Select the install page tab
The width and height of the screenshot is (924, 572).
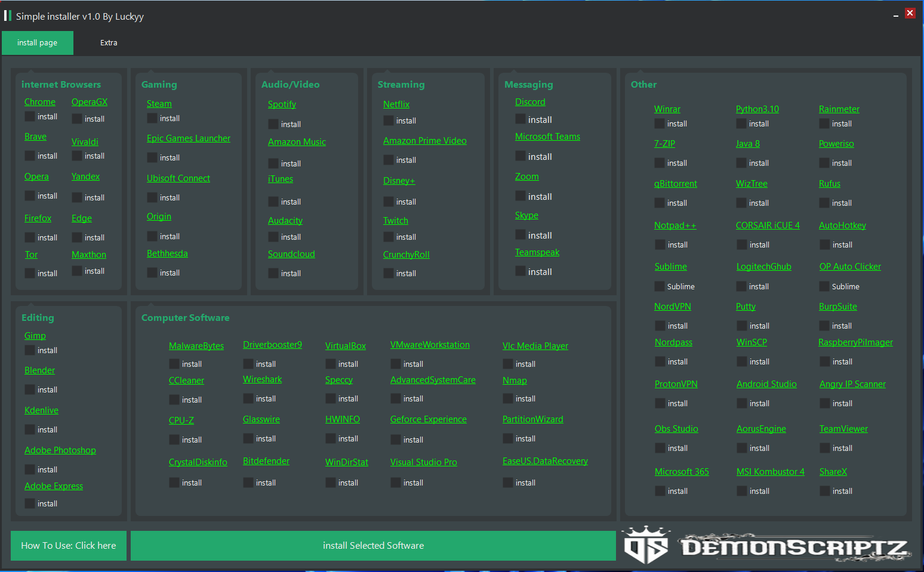point(38,43)
